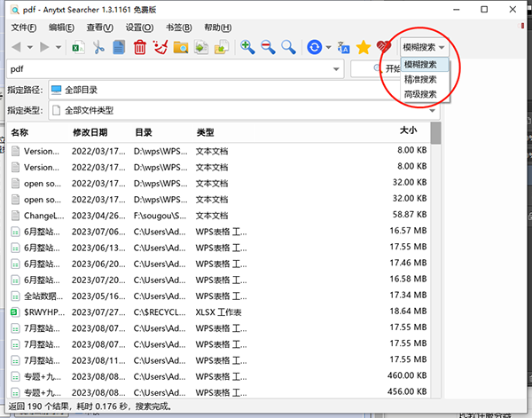Click the back navigation arrow
Image resolution: width=532 pixels, height=418 pixels.
click(x=16, y=47)
